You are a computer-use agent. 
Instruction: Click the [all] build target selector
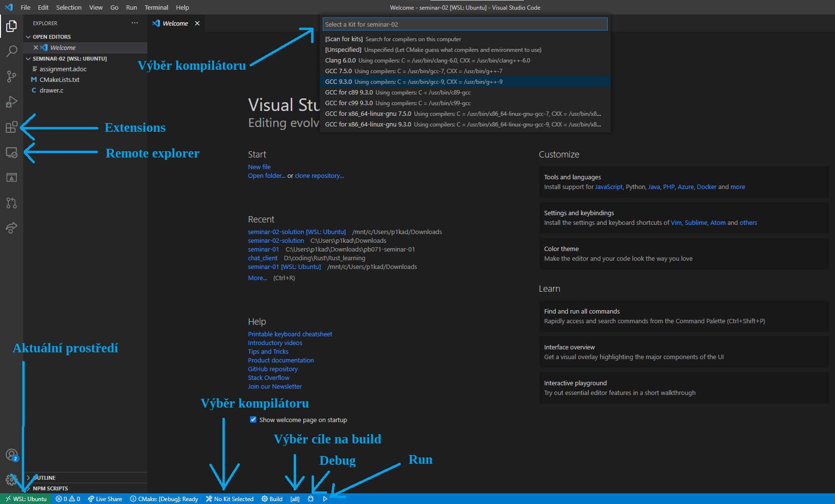point(295,499)
